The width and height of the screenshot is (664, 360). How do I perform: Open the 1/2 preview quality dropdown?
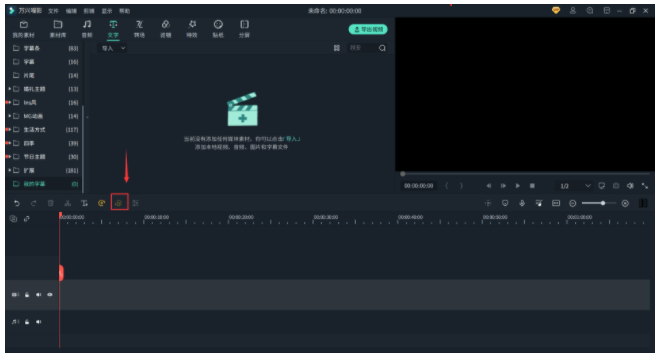[x=575, y=186]
